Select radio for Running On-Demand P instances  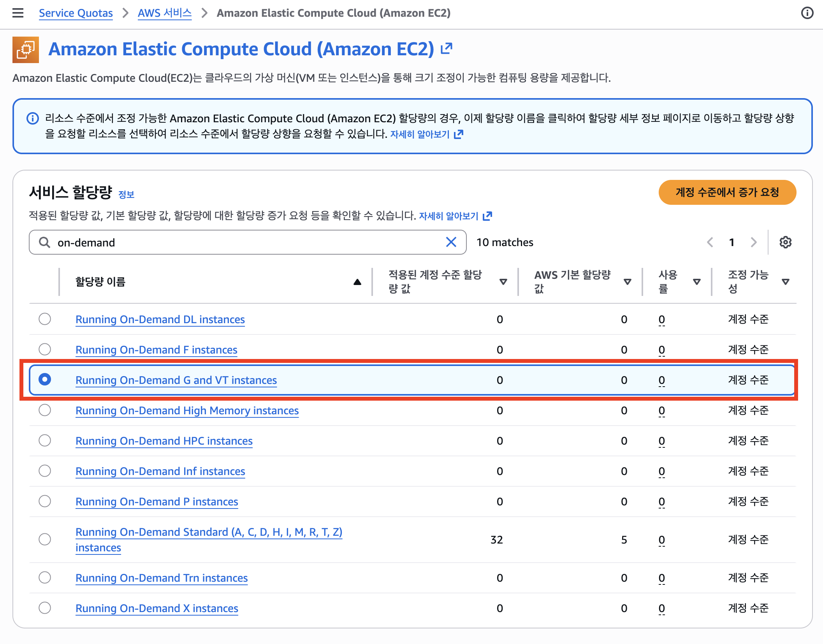[45, 501]
